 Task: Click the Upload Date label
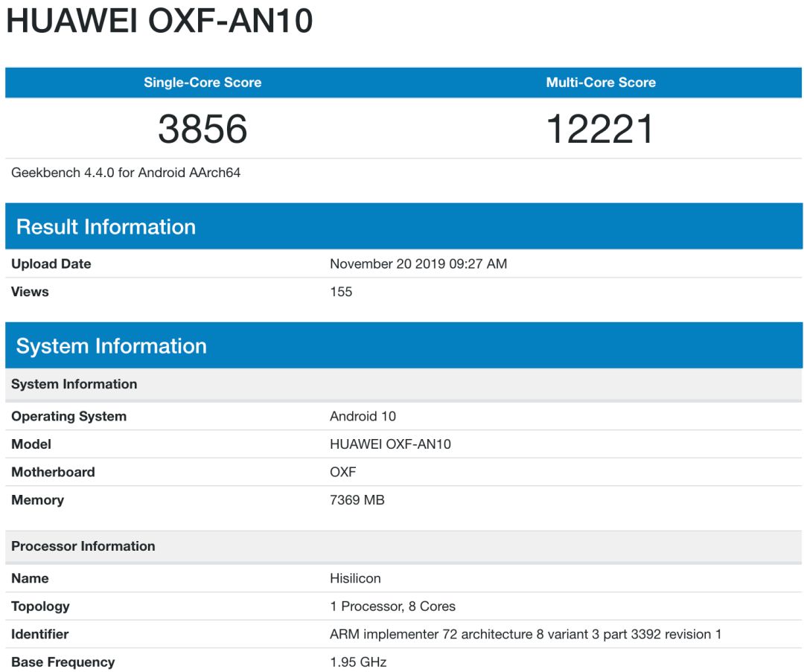tap(51, 264)
